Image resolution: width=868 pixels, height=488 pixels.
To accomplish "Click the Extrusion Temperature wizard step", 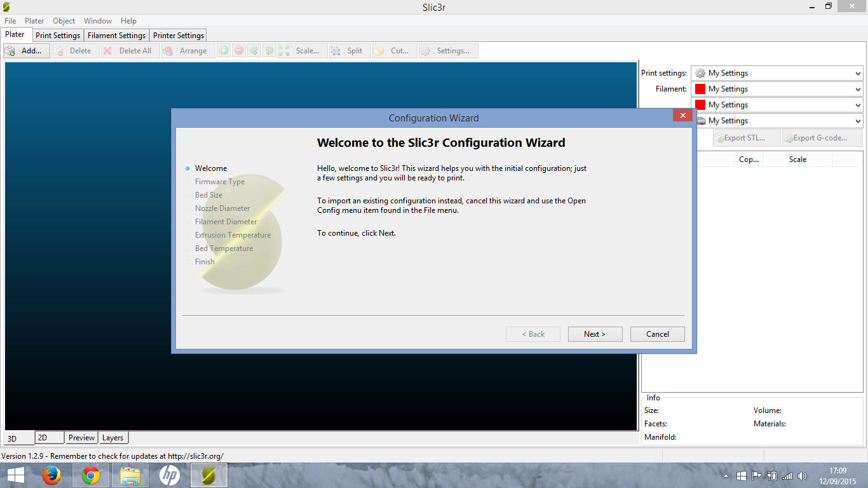I will coord(233,235).
